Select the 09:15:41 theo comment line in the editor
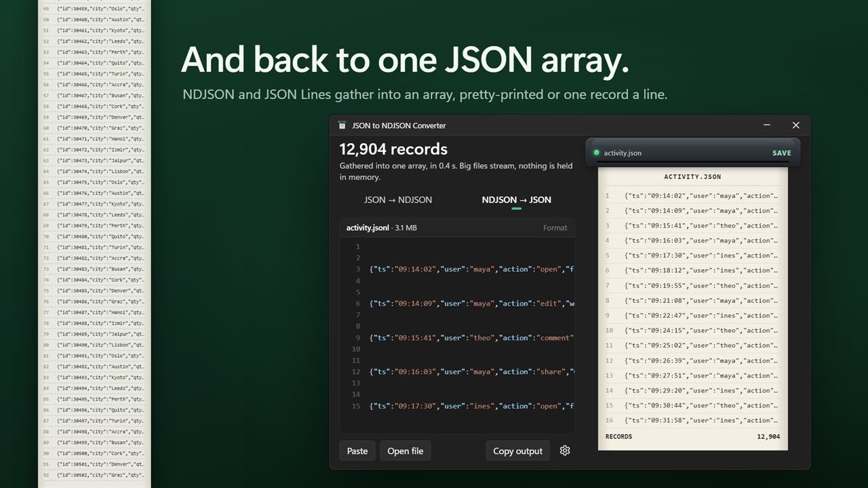This screenshot has width=868, height=488. [471, 338]
